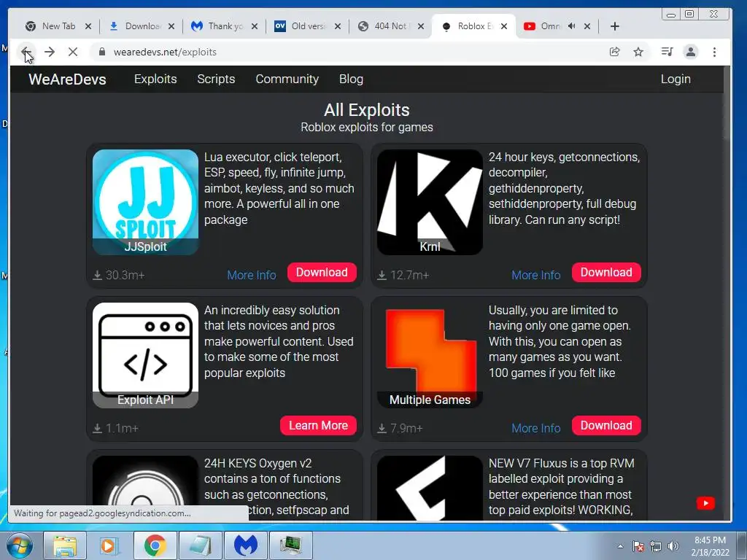
Task: Click the Action Center flag tray icon
Action: click(638, 546)
